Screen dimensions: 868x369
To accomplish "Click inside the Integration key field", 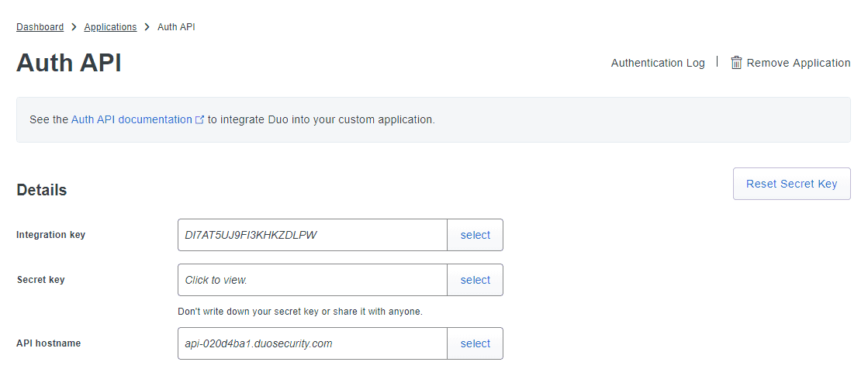I will [312, 235].
